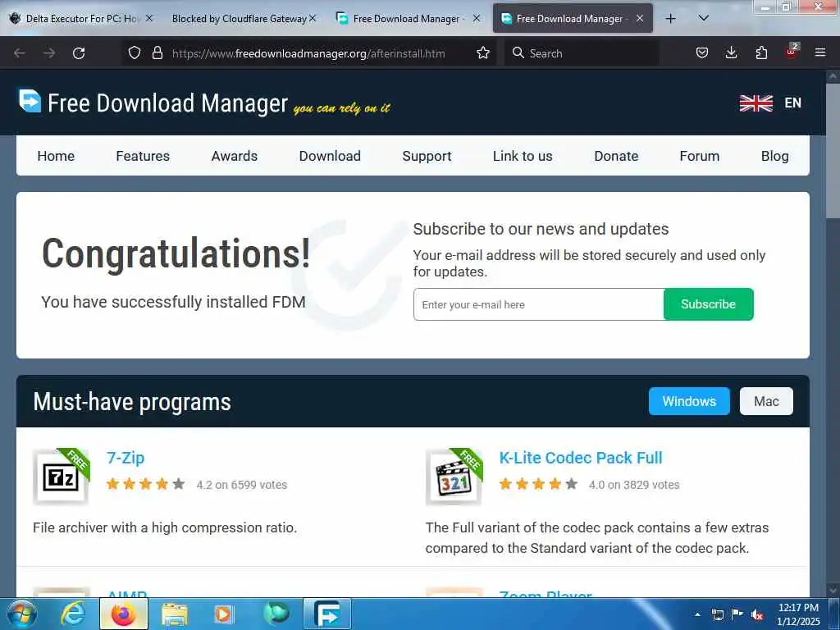
Task: Open the Blog menu item
Action: pyautogui.click(x=774, y=156)
